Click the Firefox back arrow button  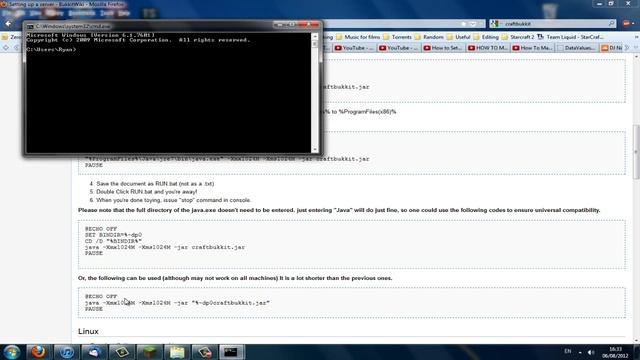(x=8, y=24)
